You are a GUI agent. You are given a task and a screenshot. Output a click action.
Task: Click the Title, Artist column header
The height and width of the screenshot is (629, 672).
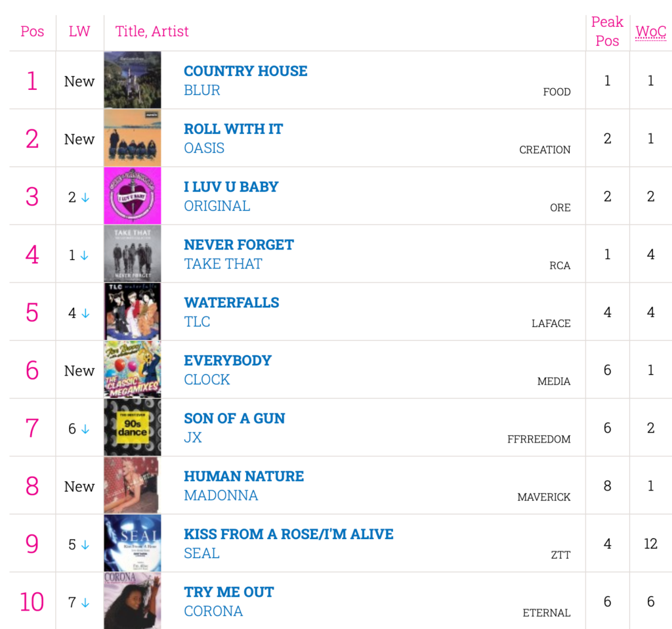(x=152, y=32)
